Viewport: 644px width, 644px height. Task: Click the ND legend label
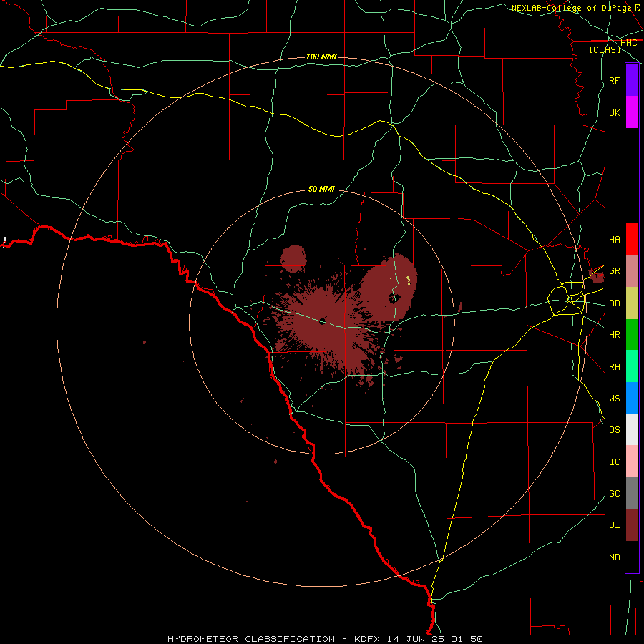(614, 557)
